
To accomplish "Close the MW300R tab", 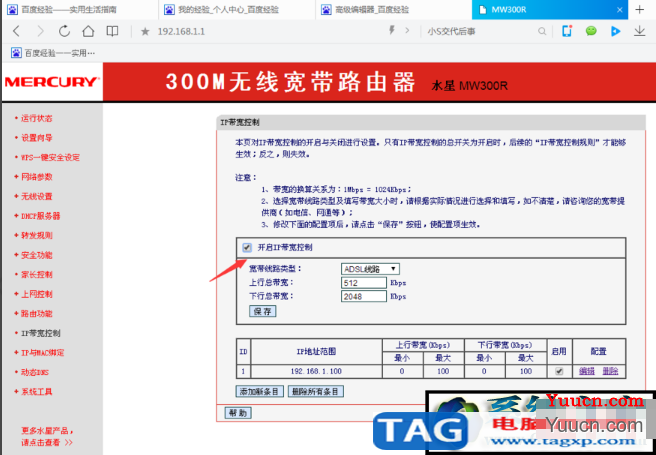I will pyautogui.click(x=620, y=10).
